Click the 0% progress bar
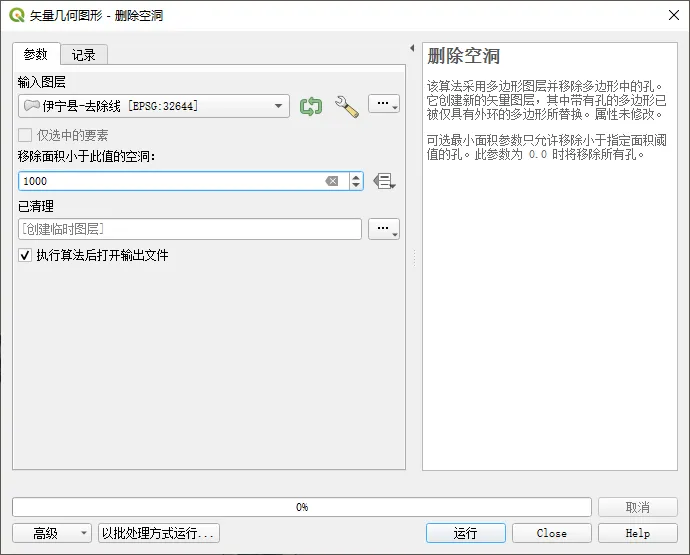 pyautogui.click(x=301, y=507)
